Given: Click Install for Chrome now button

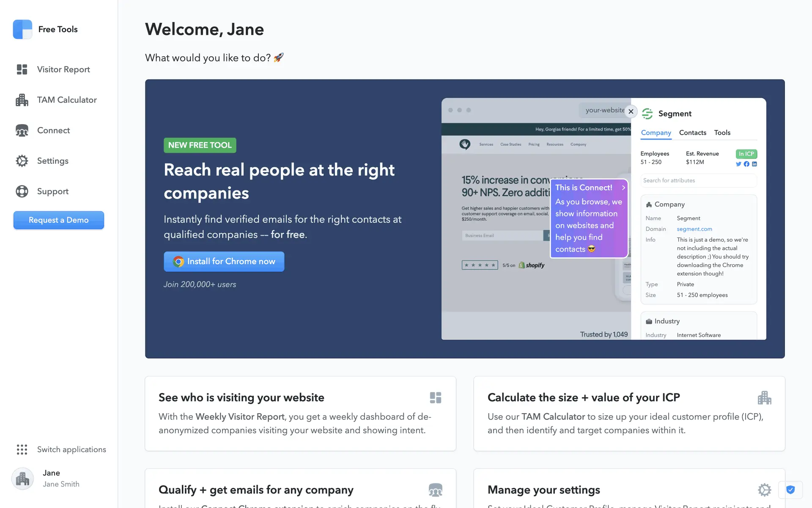Looking at the screenshot, I should [224, 262].
